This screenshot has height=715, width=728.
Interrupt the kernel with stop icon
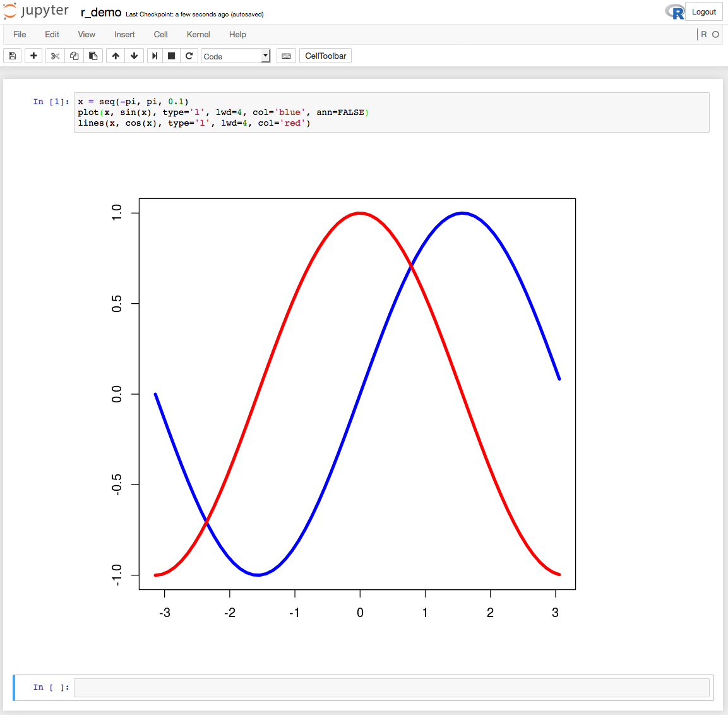(x=171, y=56)
